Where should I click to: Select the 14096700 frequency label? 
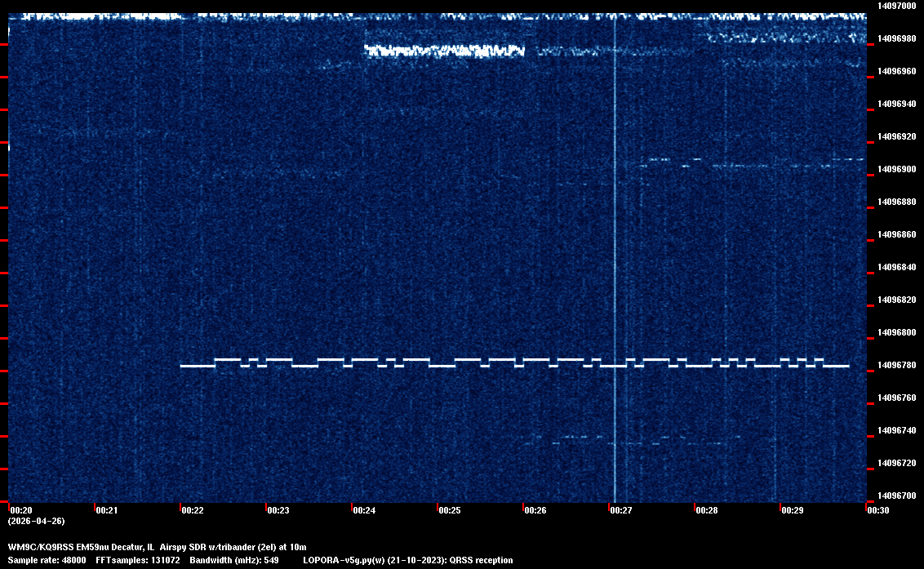click(x=895, y=496)
